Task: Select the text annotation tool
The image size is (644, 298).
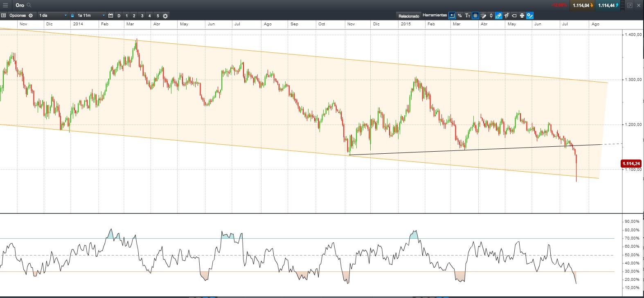Action: point(468,16)
